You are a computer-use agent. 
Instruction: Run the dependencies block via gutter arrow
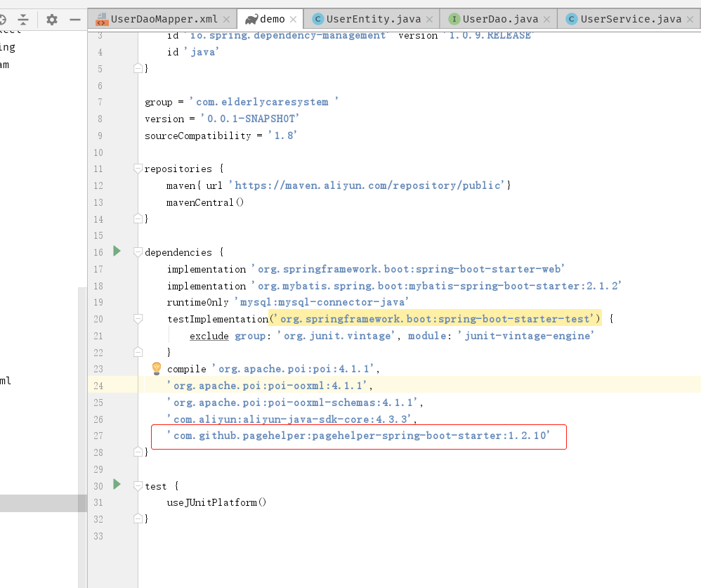[117, 251]
